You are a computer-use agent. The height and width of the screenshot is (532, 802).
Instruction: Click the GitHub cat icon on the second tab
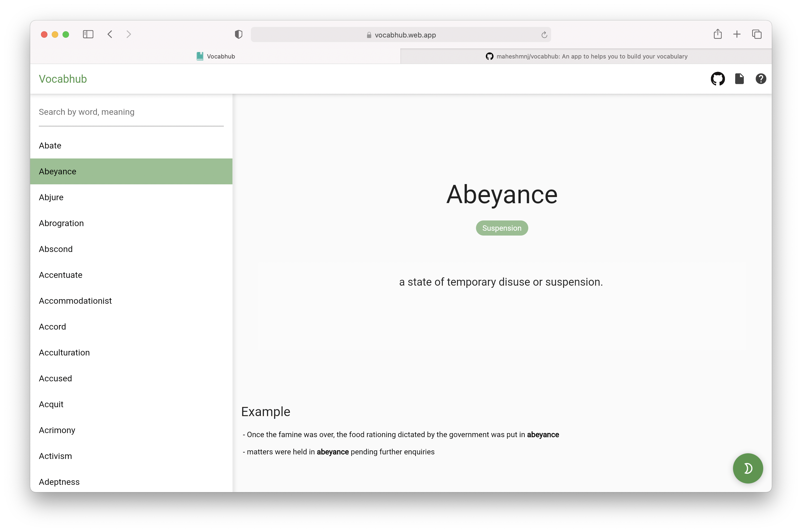click(490, 56)
